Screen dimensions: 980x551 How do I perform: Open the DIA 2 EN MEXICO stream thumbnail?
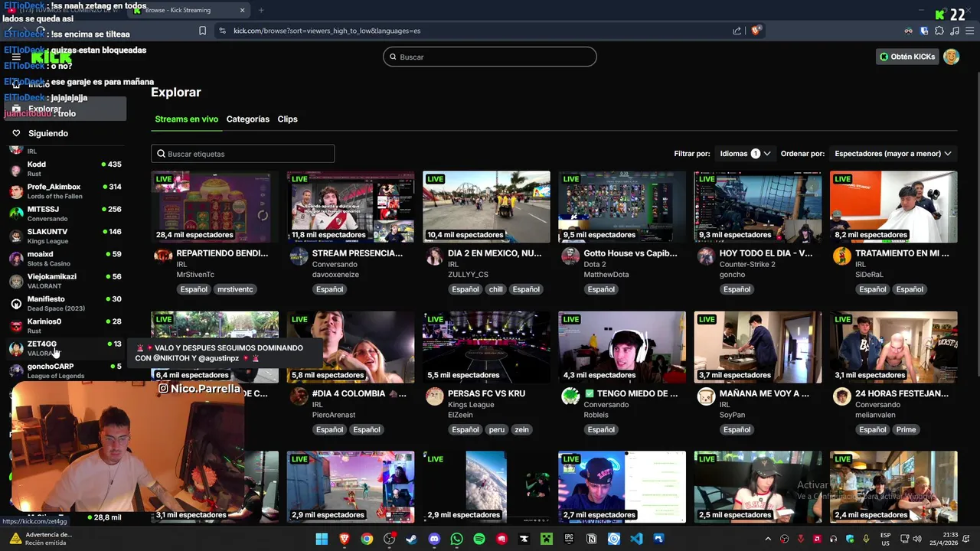486,207
